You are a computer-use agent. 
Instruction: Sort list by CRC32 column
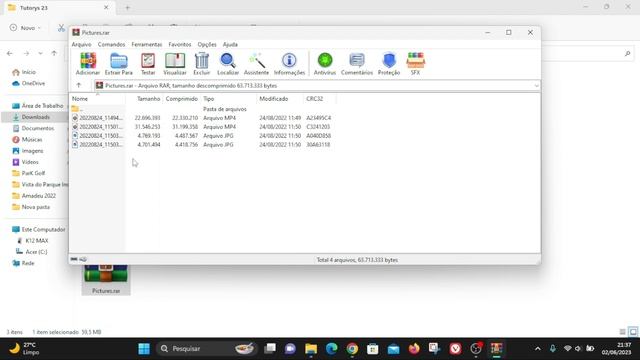(320, 99)
